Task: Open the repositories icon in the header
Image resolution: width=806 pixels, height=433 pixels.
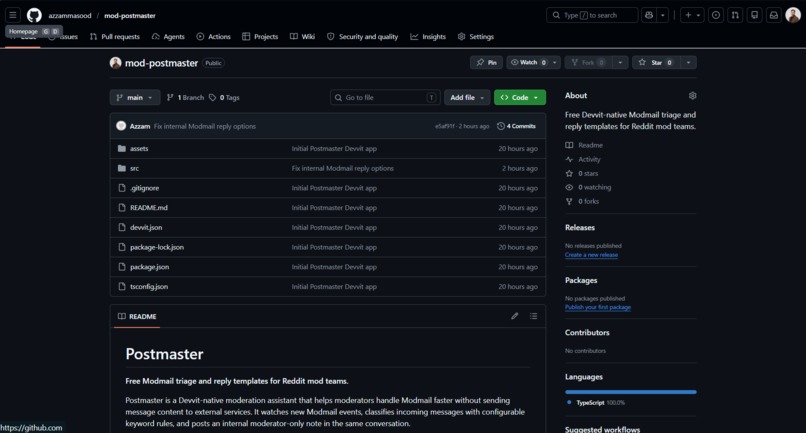Action: tap(755, 15)
